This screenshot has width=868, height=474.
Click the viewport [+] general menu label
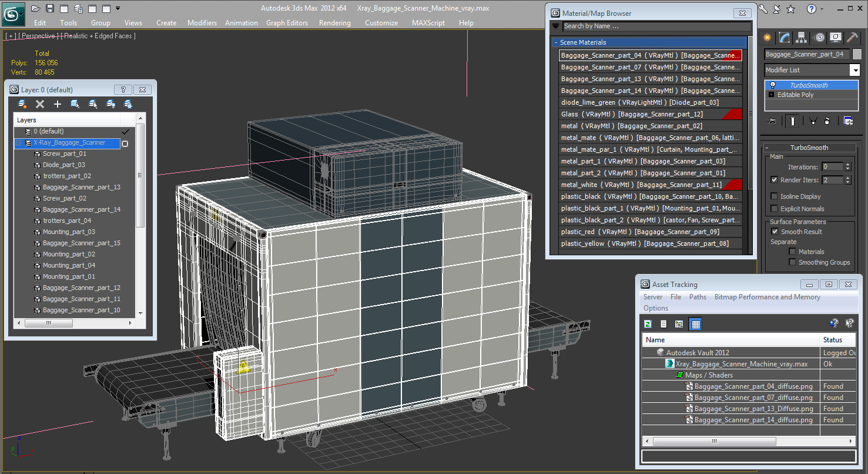(x=11, y=36)
